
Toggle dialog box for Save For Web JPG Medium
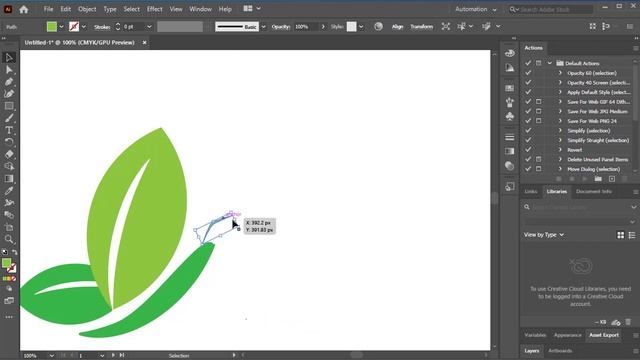pos(538,111)
